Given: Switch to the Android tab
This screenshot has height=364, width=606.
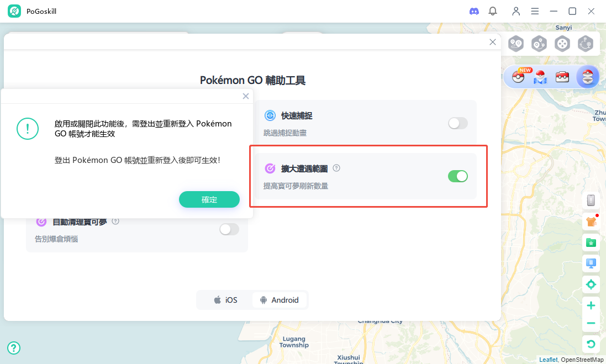Looking at the screenshot, I should (280, 300).
